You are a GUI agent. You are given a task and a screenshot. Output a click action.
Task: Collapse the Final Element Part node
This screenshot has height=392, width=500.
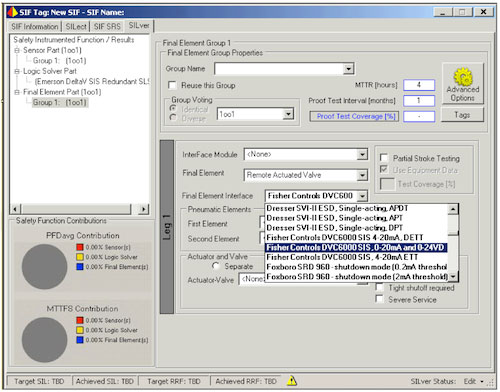coord(17,92)
